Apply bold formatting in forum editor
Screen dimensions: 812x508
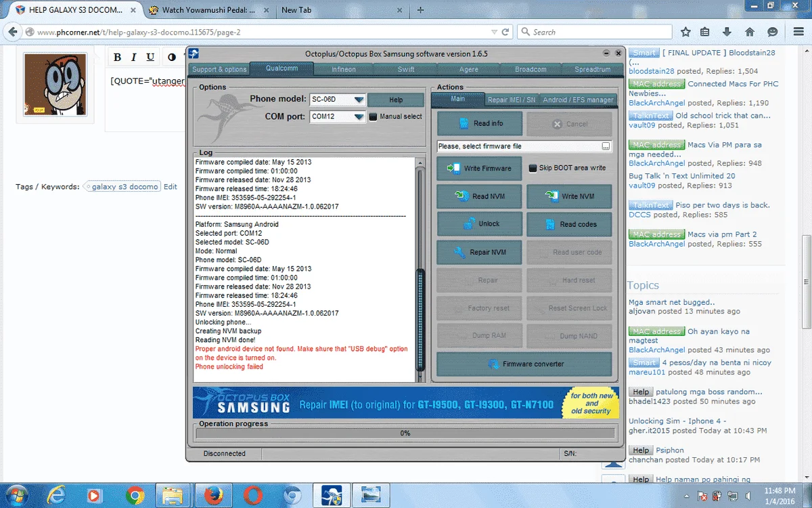tap(117, 58)
